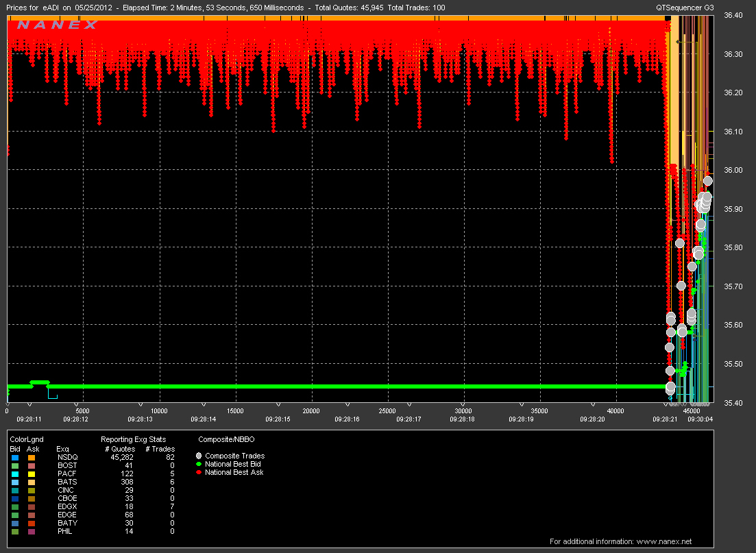Click the PHIL bid color swatch

(x=15, y=531)
